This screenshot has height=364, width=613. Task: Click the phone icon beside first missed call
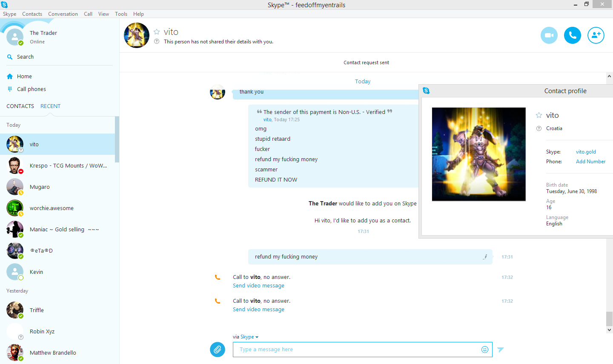coord(218,277)
